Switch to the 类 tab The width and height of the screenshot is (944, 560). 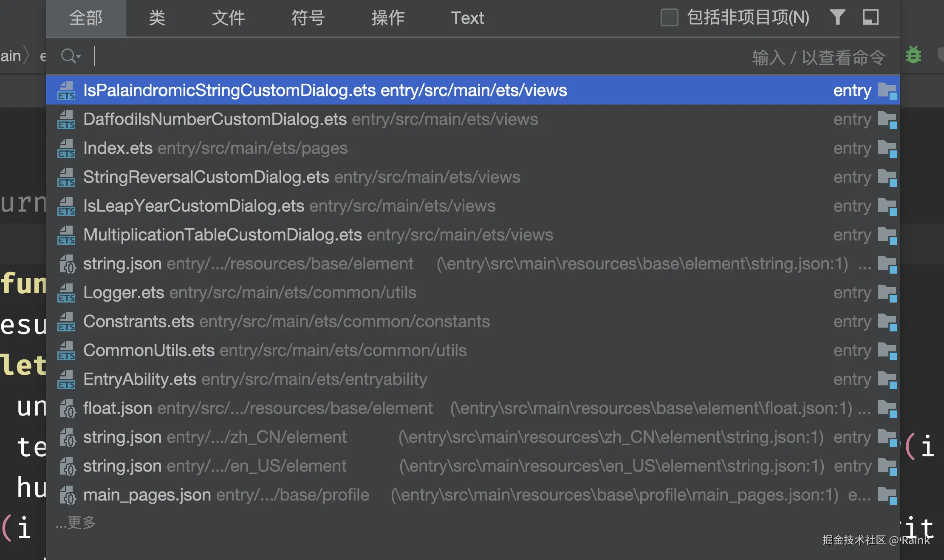tap(157, 18)
